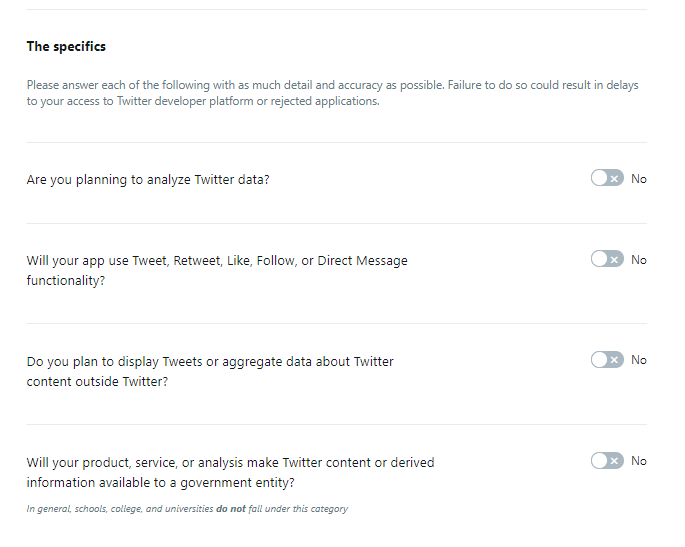Screen dimensions: 685x547
Task: Click "No" label for display Tweets question
Action: point(639,360)
